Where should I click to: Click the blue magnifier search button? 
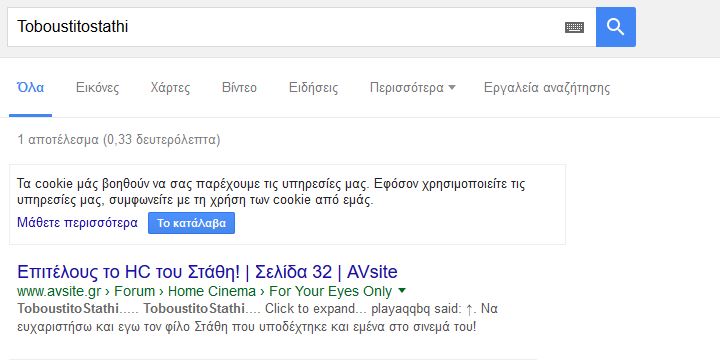click(x=616, y=27)
